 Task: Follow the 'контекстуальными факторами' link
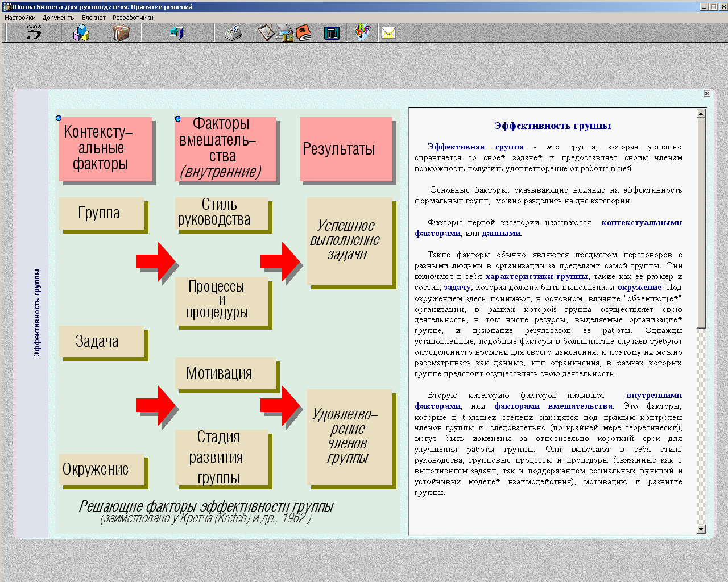point(642,222)
